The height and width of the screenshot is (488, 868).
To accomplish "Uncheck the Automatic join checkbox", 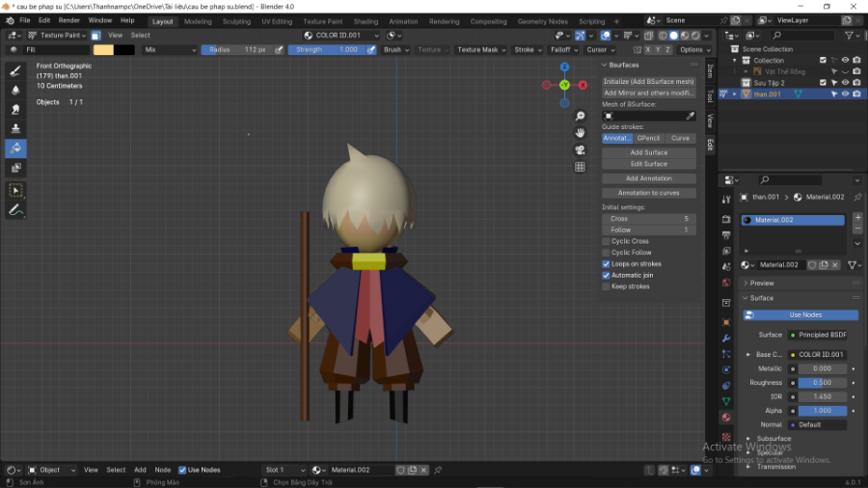I will tap(606, 275).
